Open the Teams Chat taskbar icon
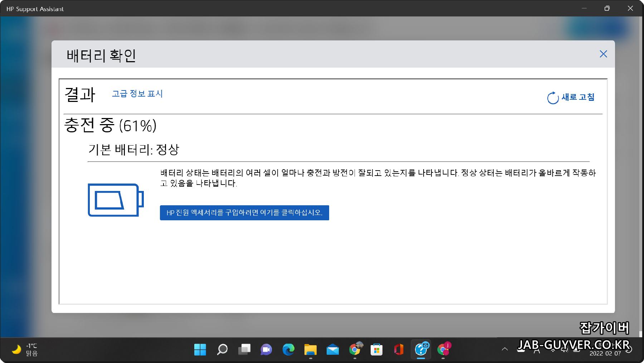The image size is (644, 363). point(266,349)
